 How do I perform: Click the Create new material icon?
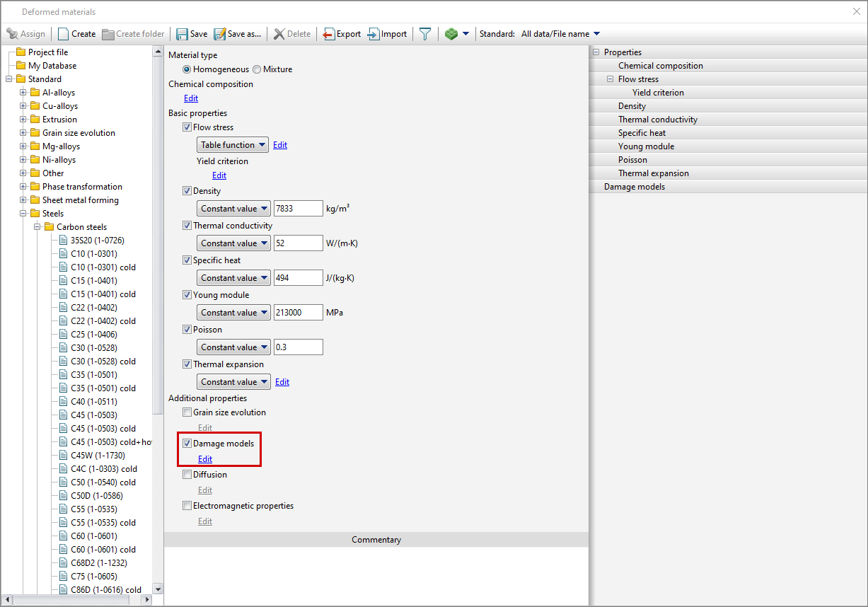pos(64,34)
